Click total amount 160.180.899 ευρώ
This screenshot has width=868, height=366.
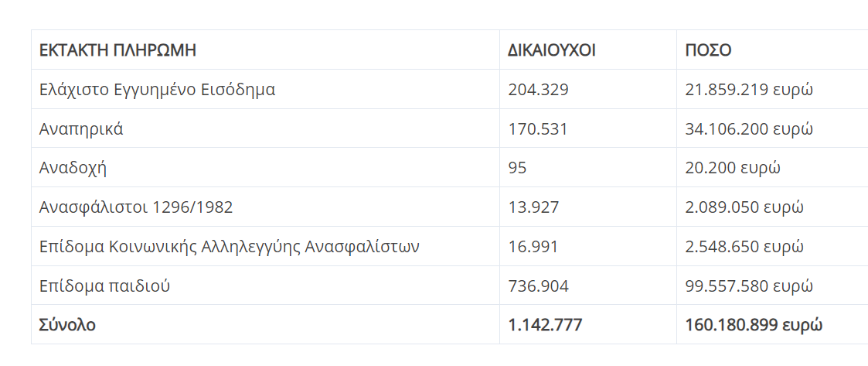[754, 325]
